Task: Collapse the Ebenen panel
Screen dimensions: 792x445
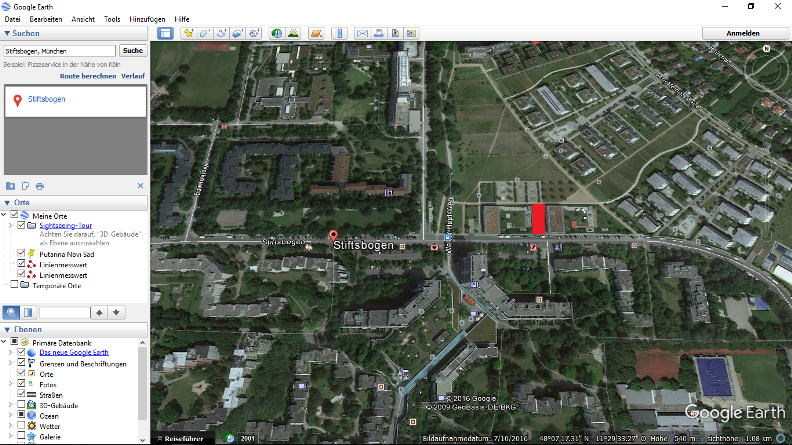Action: pos(8,328)
